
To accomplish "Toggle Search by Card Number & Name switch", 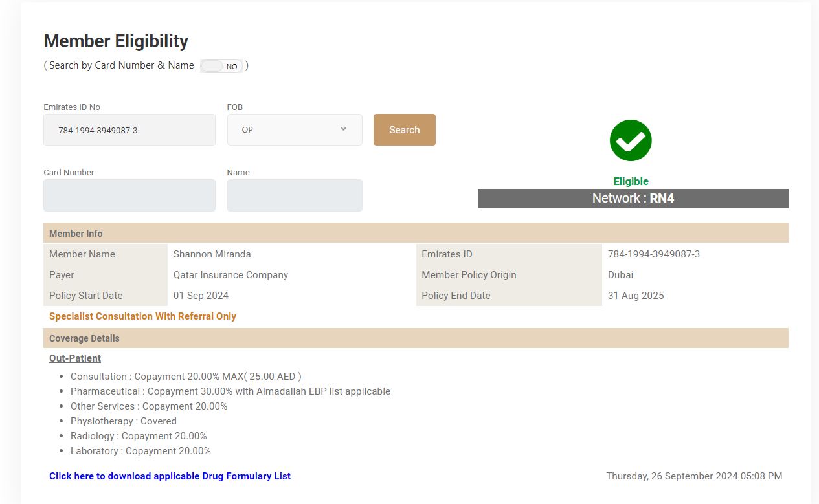I will 221,66.
